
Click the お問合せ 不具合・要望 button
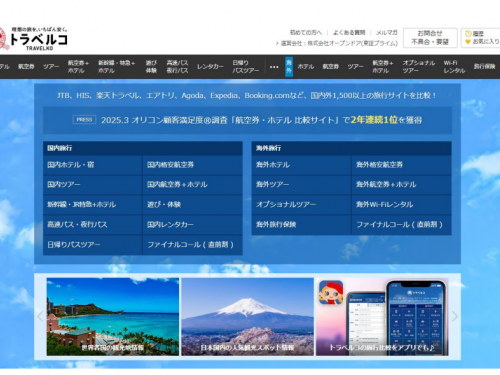point(430,38)
